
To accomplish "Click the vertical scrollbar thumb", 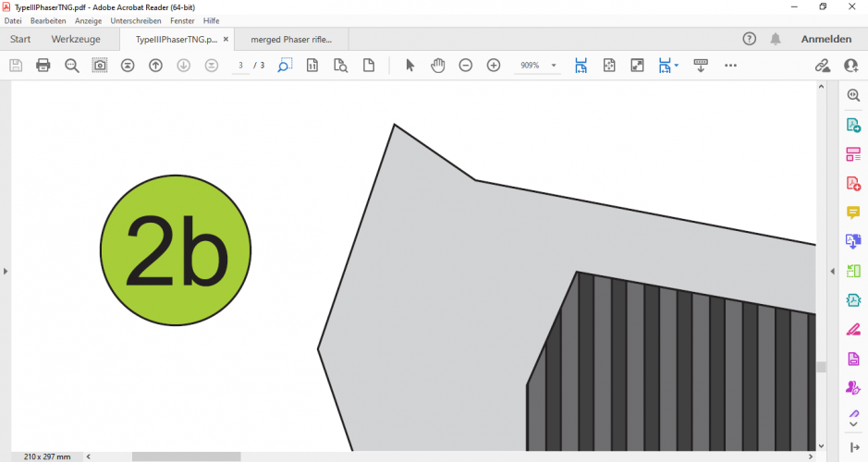I will click(x=822, y=368).
